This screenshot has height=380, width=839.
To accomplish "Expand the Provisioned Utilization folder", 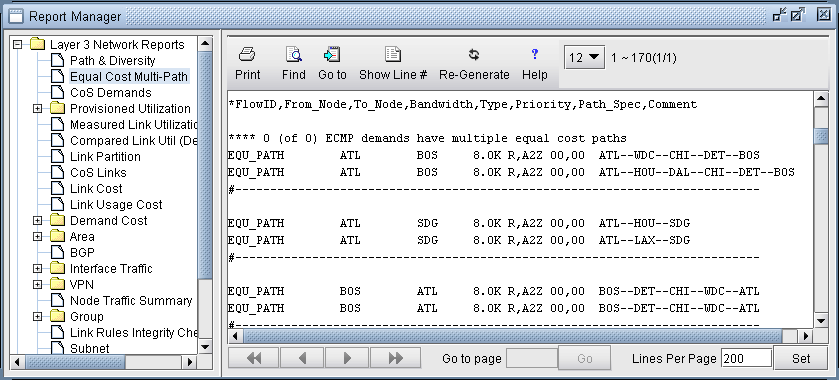I will pyautogui.click(x=37, y=109).
